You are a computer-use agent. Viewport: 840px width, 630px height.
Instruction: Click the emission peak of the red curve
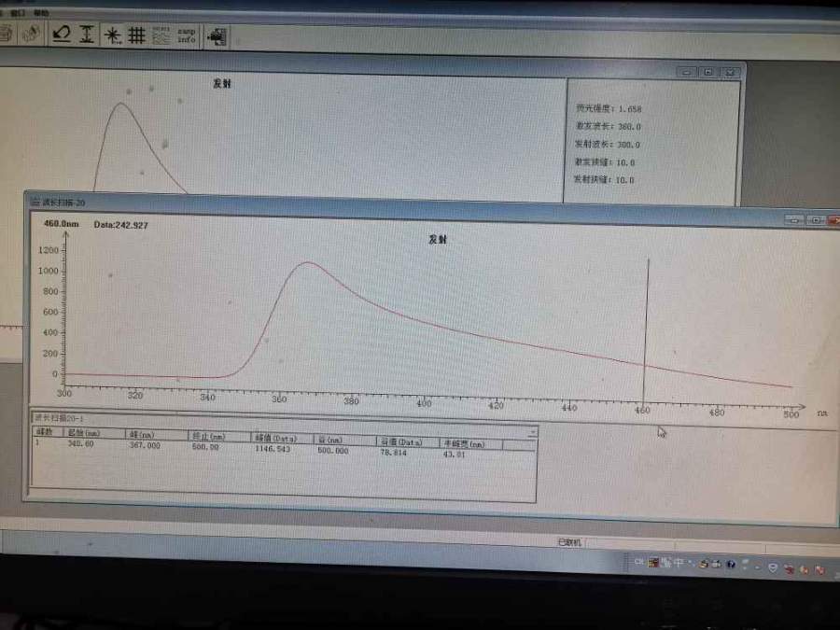[x=307, y=262]
